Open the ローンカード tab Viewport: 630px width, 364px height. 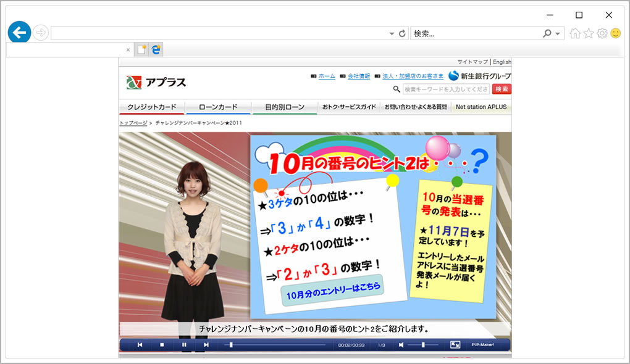218,107
